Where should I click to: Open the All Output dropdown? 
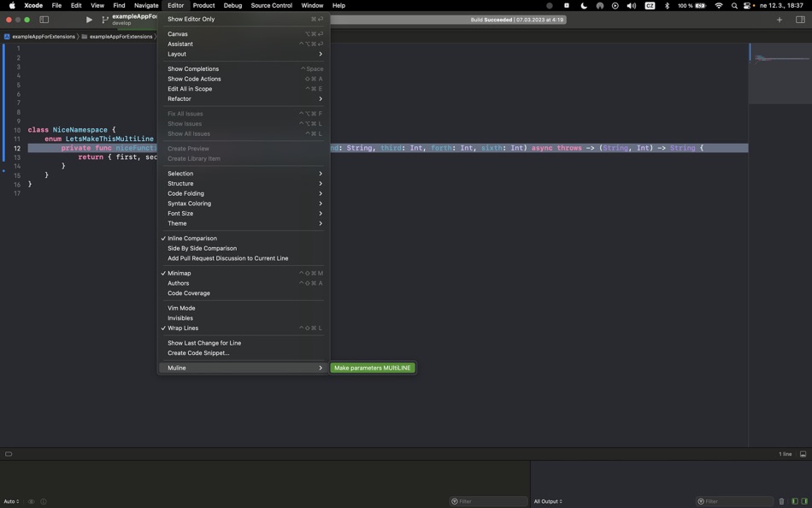548,501
